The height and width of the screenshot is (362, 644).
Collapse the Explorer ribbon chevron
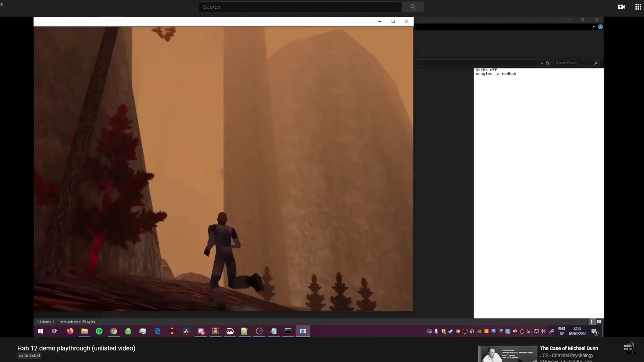tap(593, 27)
